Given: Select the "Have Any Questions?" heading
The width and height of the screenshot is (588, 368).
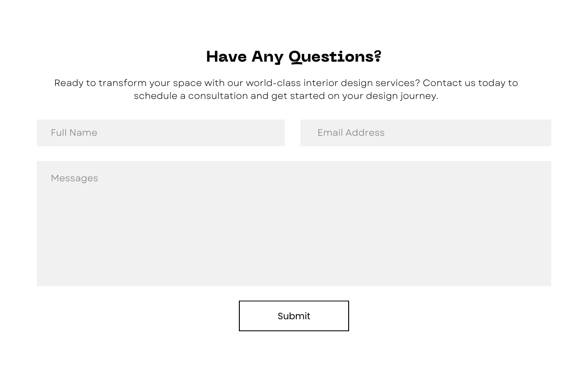Looking at the screenshot, I should 294,57.
